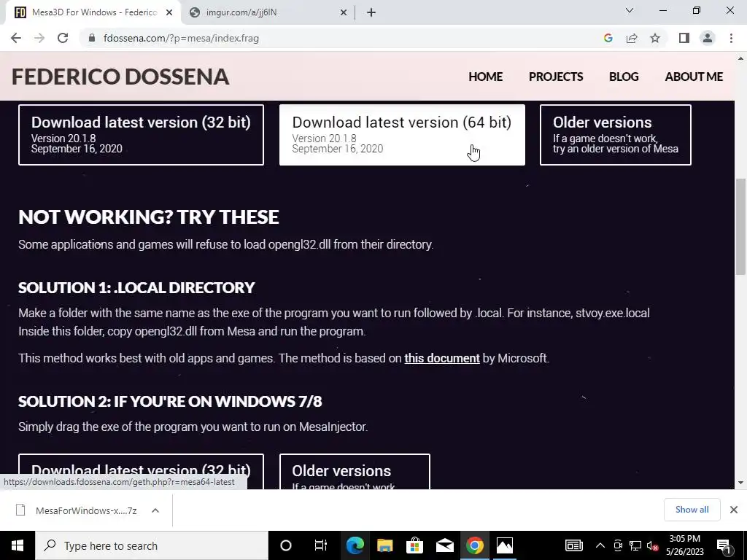The width and height of the screenshot is (747, 560).
Task: Reload the current page
Action: 63,38
